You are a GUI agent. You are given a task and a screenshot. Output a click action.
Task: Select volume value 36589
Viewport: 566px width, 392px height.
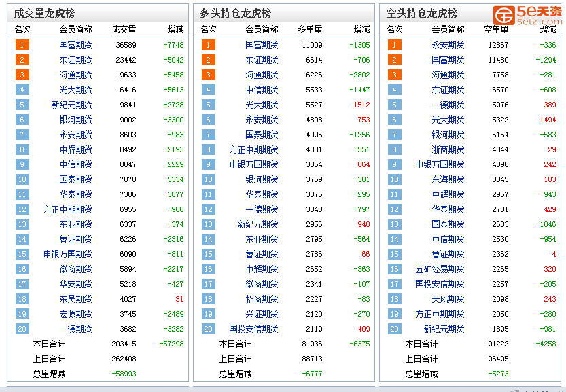tap(126, 45)
